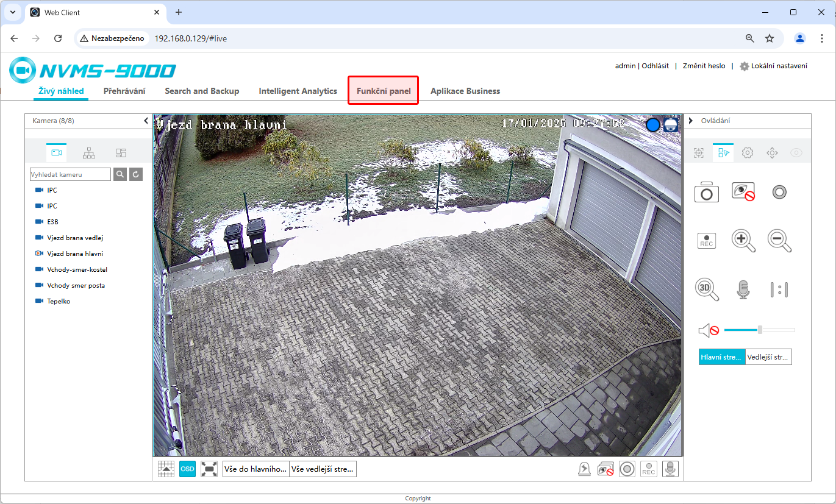Collapse the Kamera (8/8) panel arrow
Screen dimensions: 836x504
coord(146,121)
